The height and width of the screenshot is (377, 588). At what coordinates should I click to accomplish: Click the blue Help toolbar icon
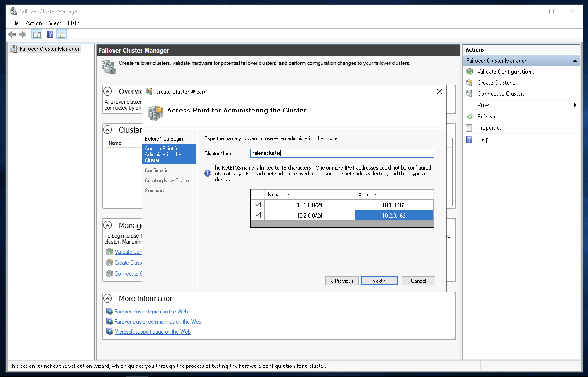point(50,35)
